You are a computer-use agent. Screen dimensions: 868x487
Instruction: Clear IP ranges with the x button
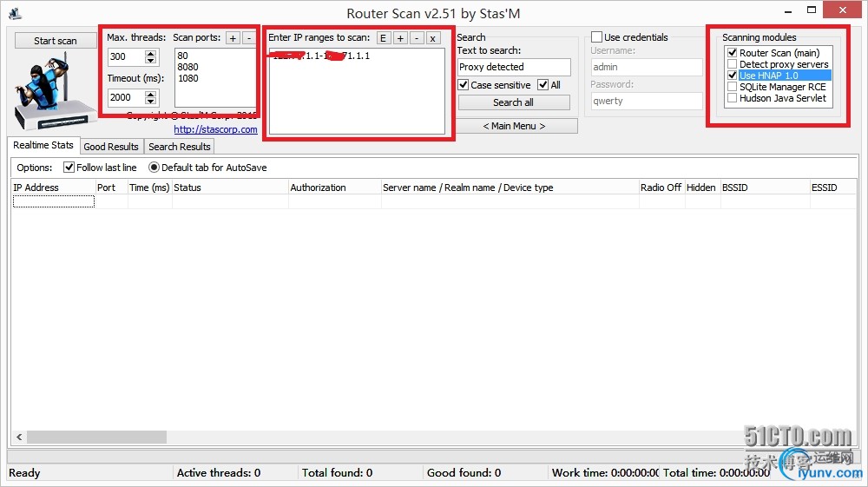433,38
